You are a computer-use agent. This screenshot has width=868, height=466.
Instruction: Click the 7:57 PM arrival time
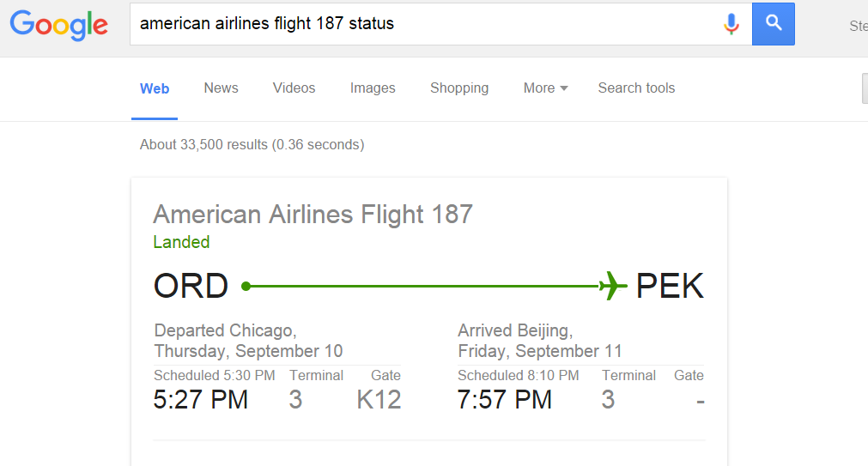(x=505, y=400)
